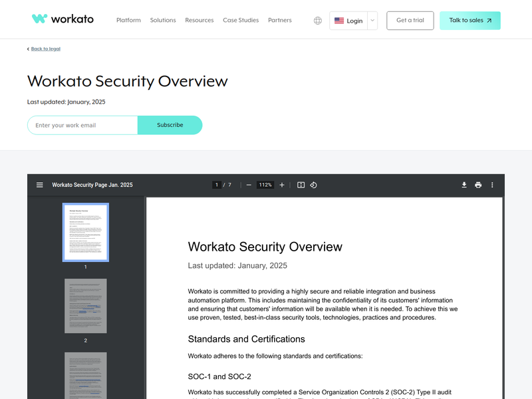Click the Login button
This screenshot has height=399, width=532.
(348, 21)
